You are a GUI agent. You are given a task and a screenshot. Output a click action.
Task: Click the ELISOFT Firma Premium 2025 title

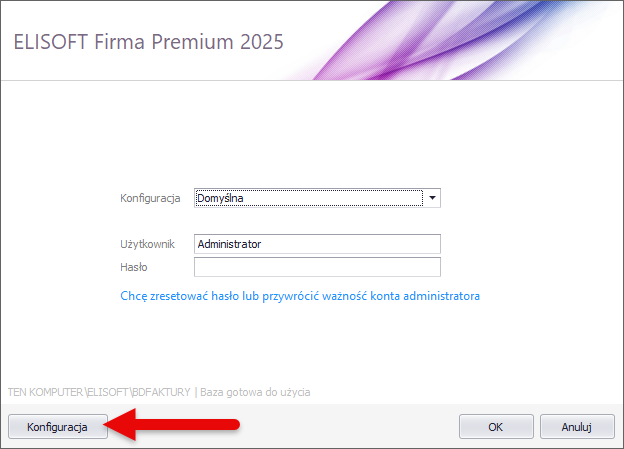148,42
